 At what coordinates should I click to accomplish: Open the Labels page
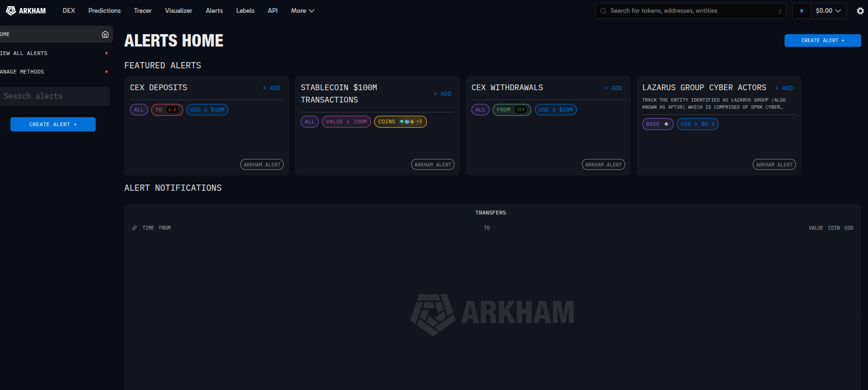click(x=245, y=10)
